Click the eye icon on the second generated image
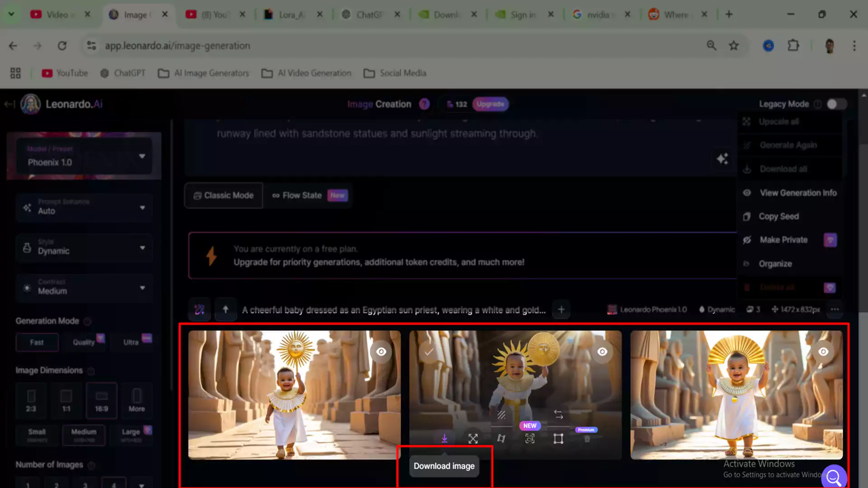The height and width of the screenshot is (488, 868). click(x=602, y=352)
